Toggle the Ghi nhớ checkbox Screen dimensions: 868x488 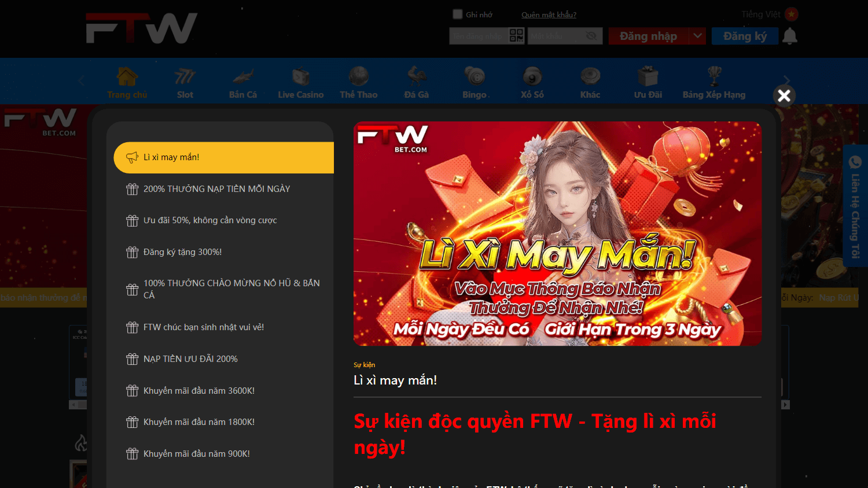458,14
